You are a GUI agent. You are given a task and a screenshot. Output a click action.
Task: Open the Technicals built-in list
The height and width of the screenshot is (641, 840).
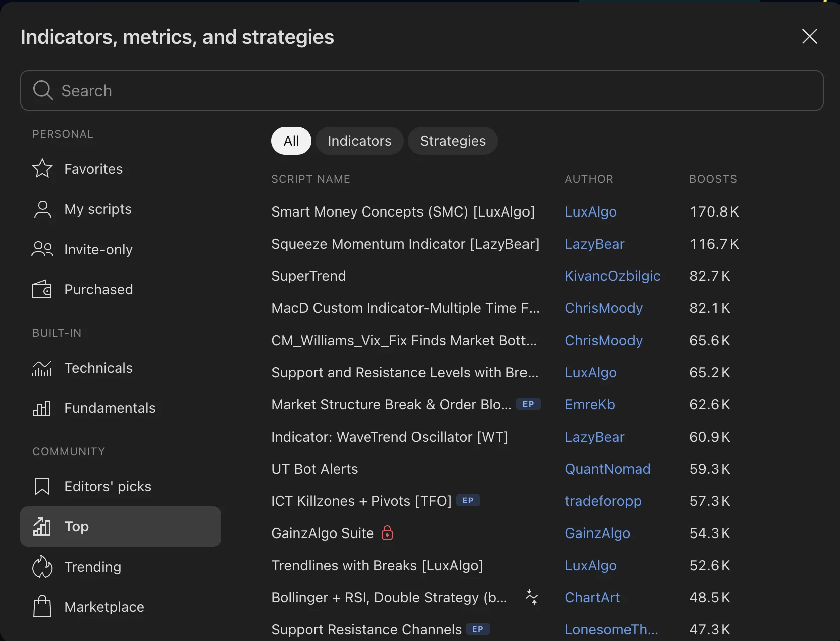(x=121, y=368)
